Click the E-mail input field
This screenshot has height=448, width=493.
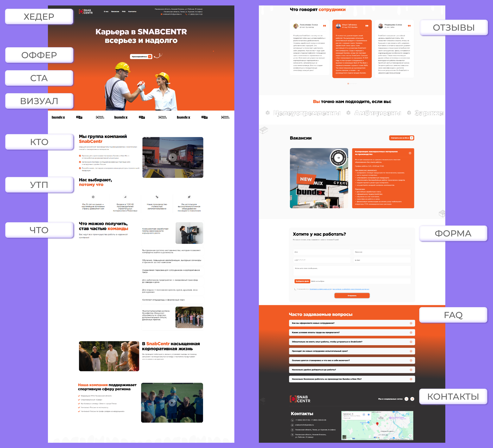tap(382, 260)
